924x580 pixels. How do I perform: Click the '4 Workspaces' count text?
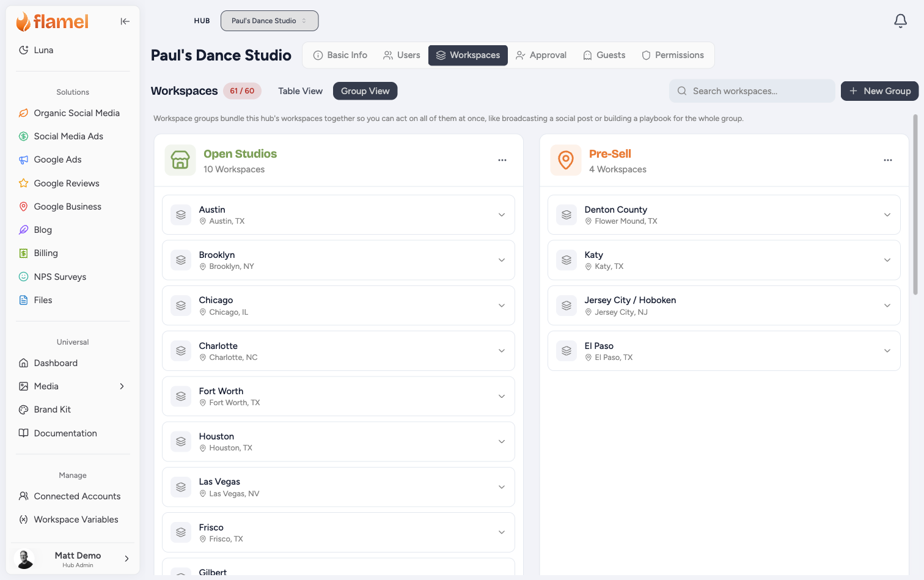point(618,169)
